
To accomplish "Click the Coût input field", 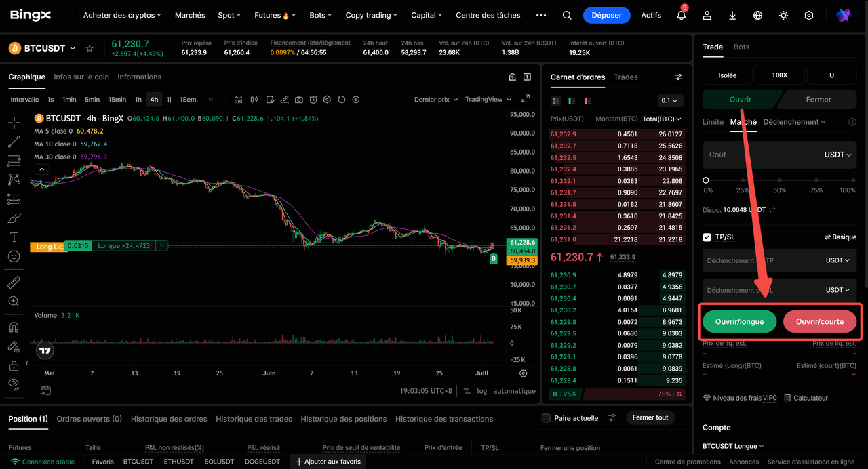I will pos(780,155).
